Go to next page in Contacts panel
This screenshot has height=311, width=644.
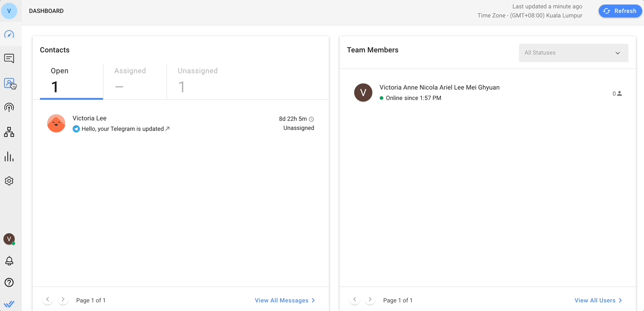tap(63, 300)
